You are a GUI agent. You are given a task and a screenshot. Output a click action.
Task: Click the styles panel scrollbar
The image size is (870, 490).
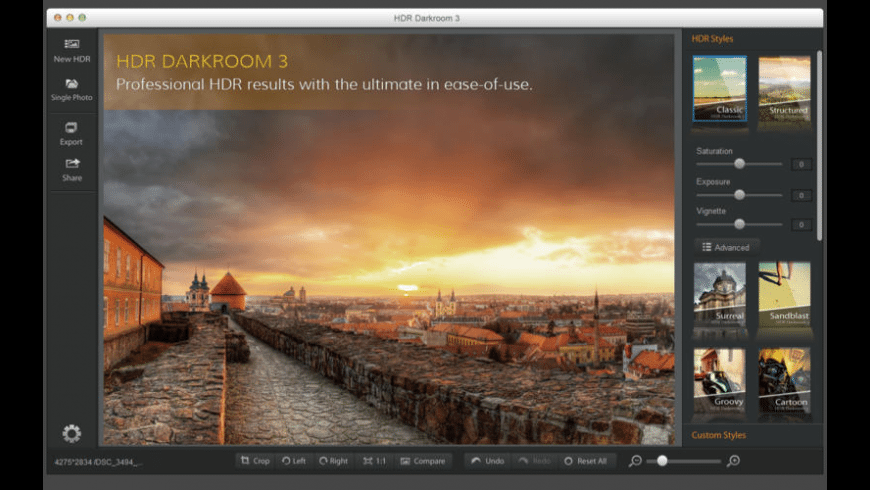pos(819,145)
